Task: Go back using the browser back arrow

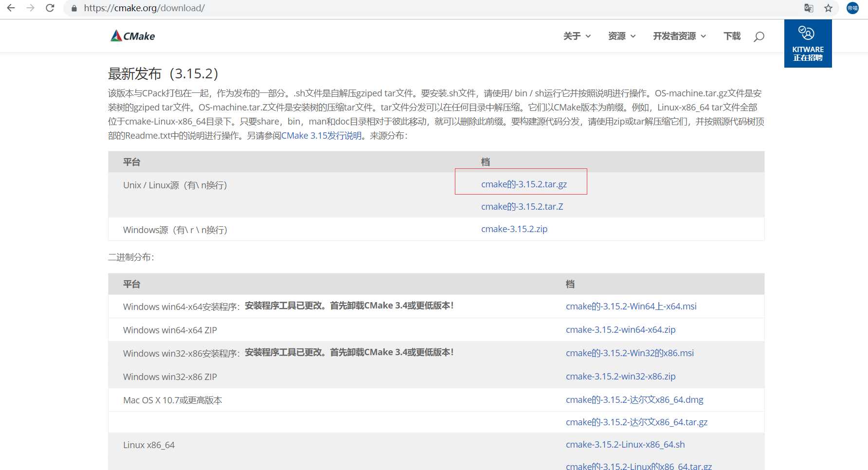Action: coord(11,8)
